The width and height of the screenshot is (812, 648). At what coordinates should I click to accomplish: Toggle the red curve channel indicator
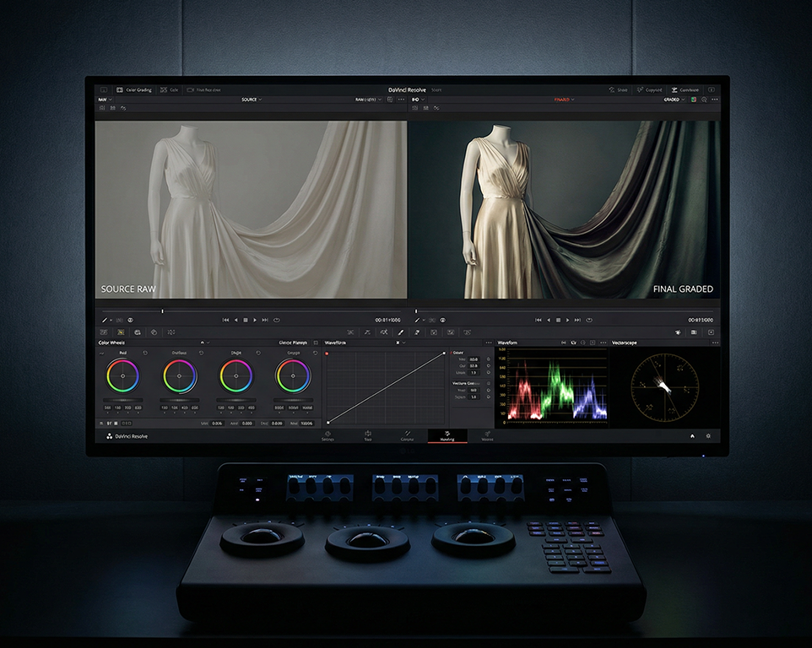(327, 354)
